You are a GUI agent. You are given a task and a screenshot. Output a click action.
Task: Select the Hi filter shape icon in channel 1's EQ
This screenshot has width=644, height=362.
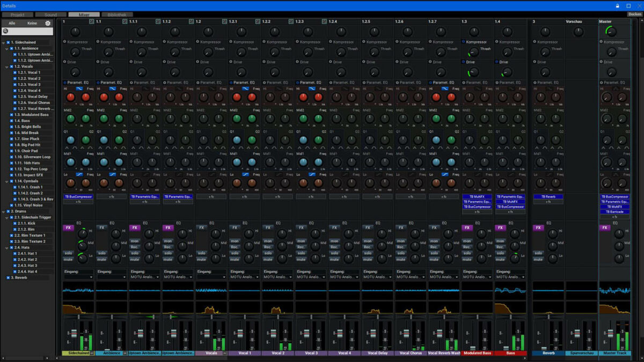(x=79, y=88)
